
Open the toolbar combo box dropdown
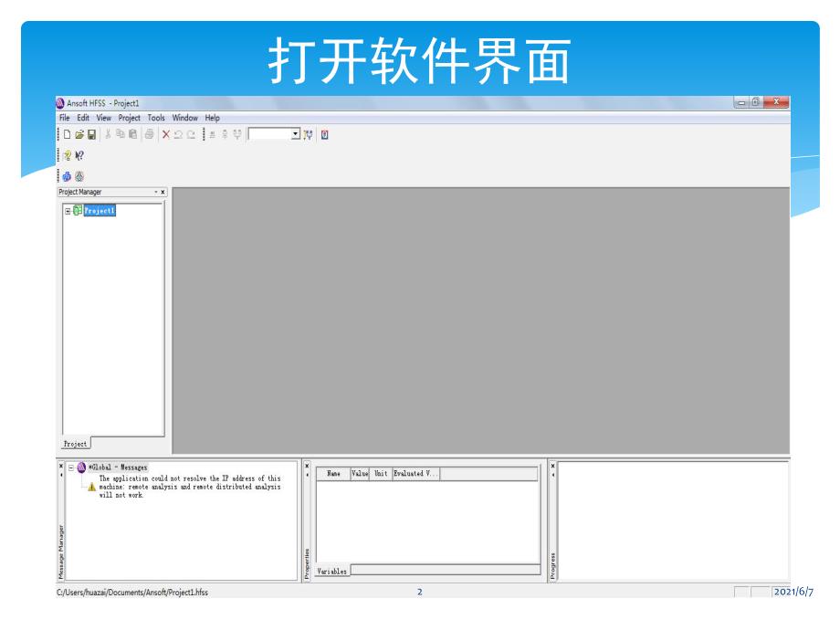point(295,134)
